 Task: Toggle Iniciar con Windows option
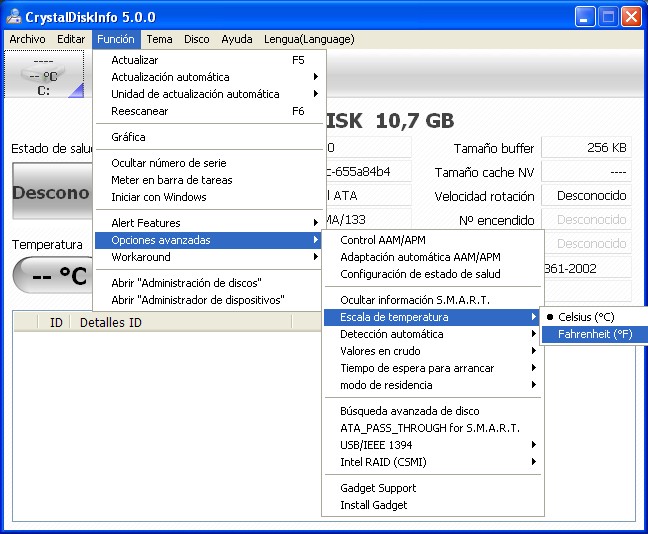208,197
